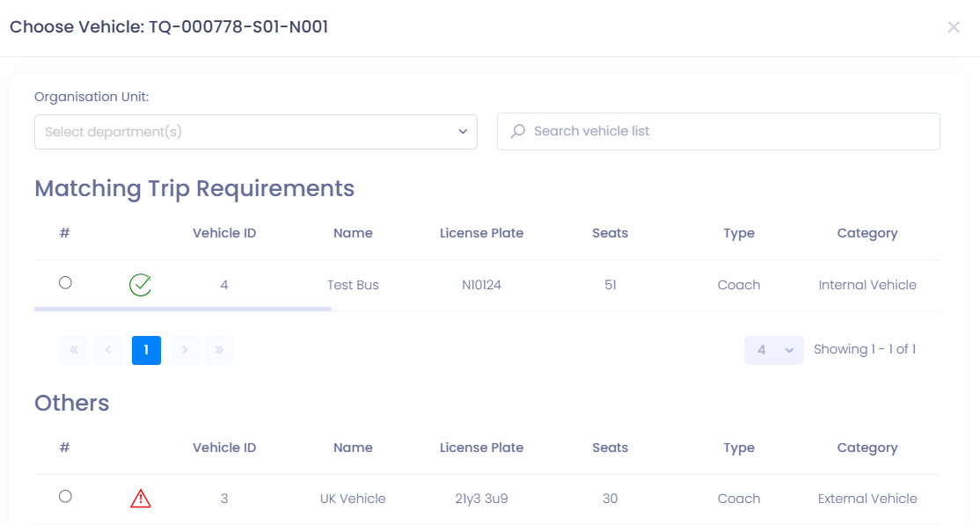Focus the Search vehicle list field

[730, 131]
